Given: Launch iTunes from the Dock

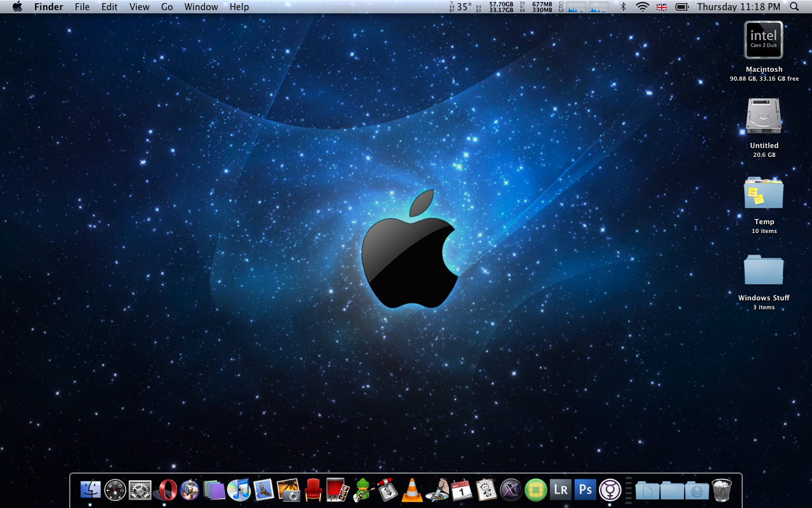Looking at the screenshot, I should tap(239, 490).
